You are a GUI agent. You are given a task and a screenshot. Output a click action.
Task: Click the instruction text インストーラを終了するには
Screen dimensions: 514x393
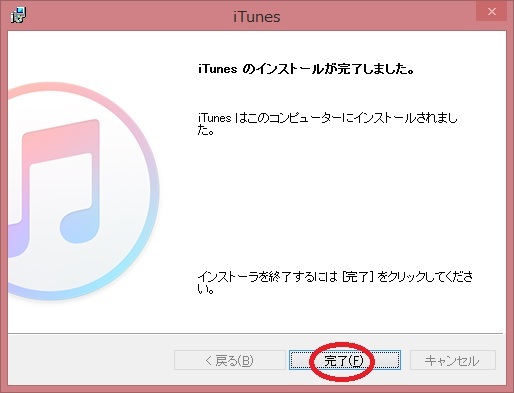(x=268, y=277)
